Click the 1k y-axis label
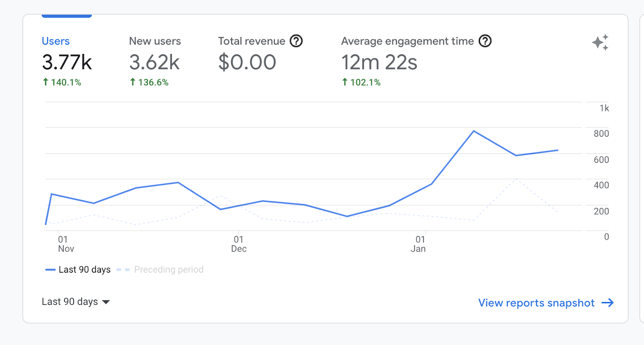Screen dimensions: 644x345 click(x=604, y=108)
